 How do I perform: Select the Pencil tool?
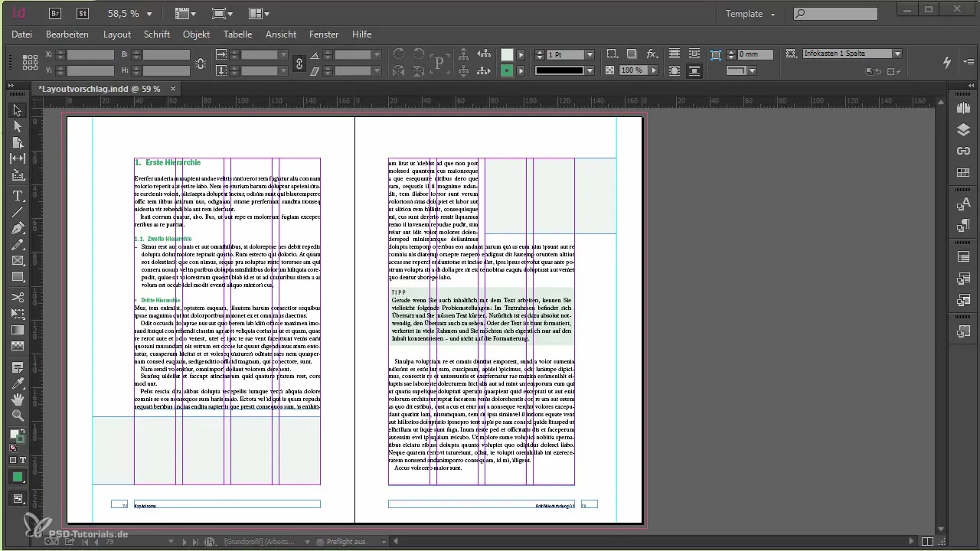pyautogui.click(x=18, y=244)
